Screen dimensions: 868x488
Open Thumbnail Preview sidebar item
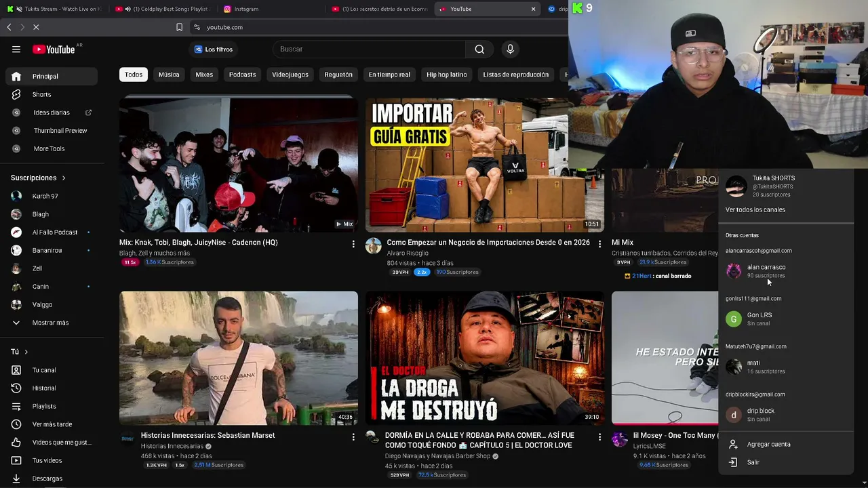pyautogui.click(x=52, y=130)
